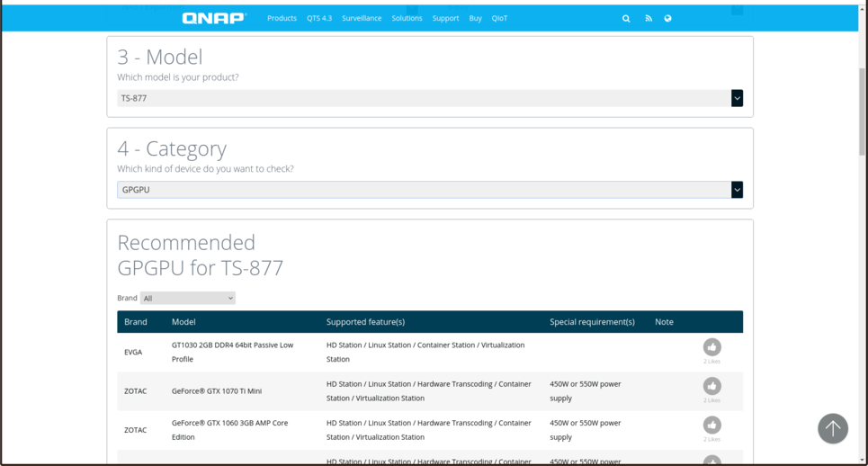Select GT1030 2GB DDR4 model text

232,352
